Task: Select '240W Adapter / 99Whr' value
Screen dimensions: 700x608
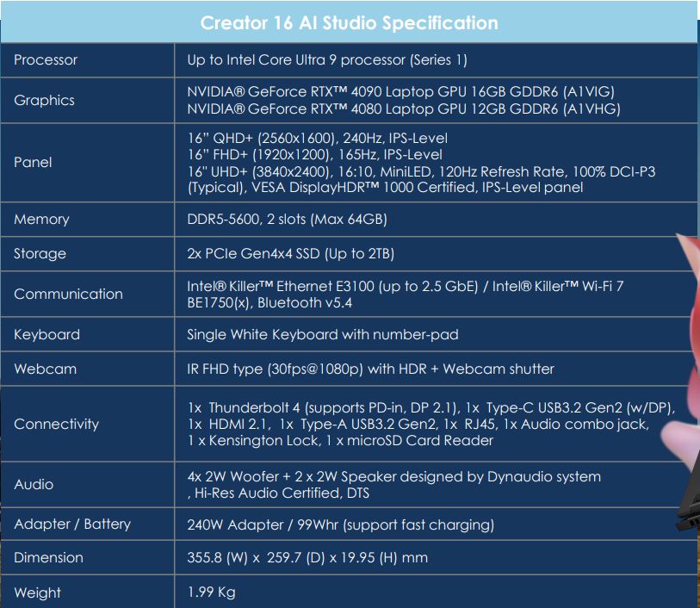Action: pos(341,525)
